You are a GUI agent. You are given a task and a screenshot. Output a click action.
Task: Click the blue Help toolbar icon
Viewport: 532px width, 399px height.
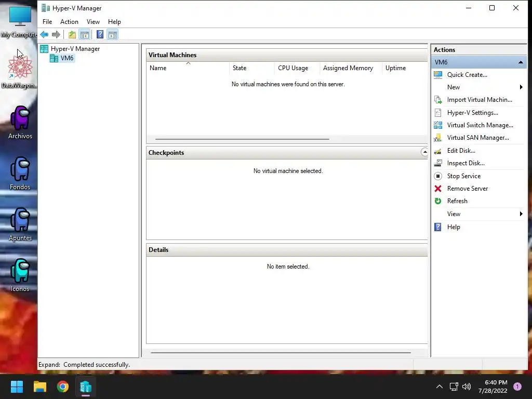(100, 34)
